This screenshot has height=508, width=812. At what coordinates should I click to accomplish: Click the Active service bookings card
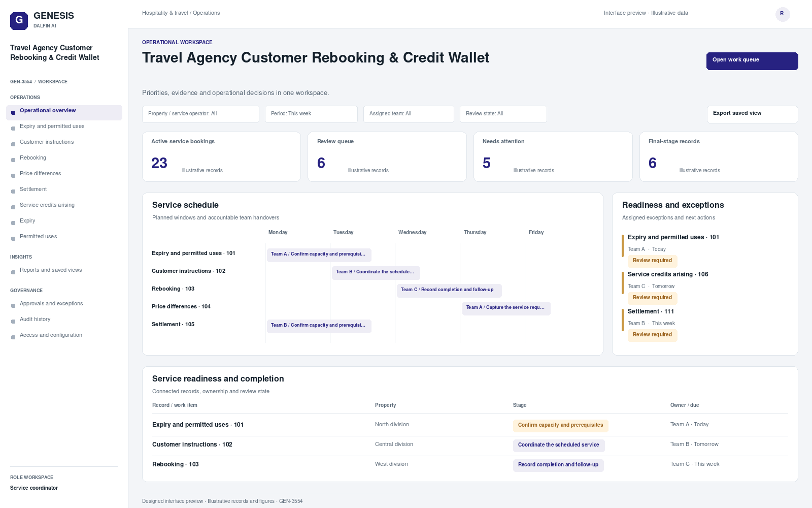[221, 156]
